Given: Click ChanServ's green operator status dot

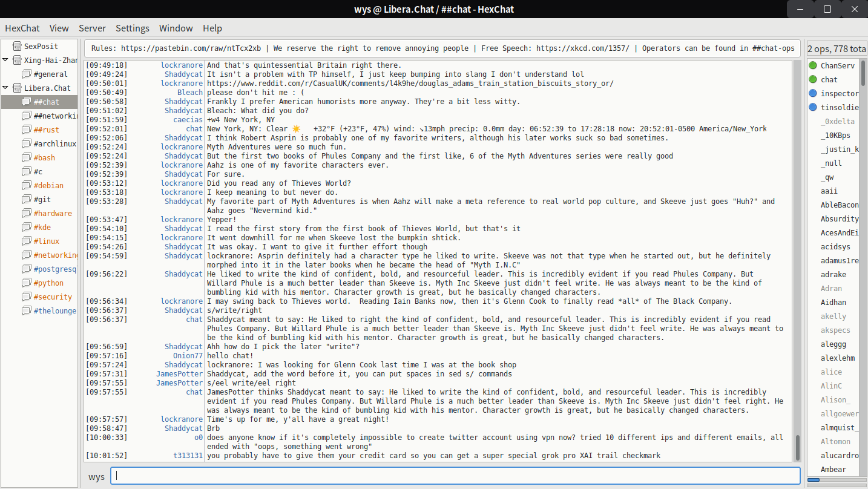Looking at the screenshot, I should [x=813, y=65].
